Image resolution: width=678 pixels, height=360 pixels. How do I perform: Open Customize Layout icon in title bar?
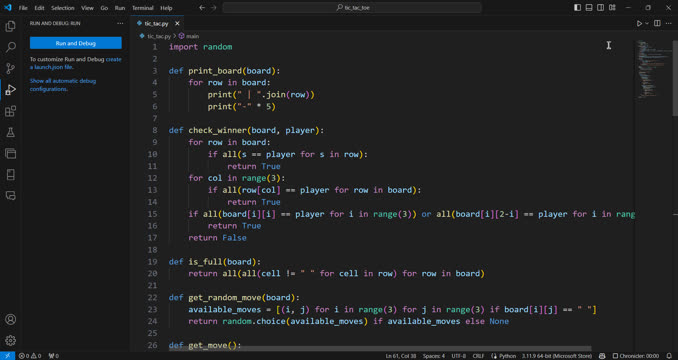click(x=612, y=8)
